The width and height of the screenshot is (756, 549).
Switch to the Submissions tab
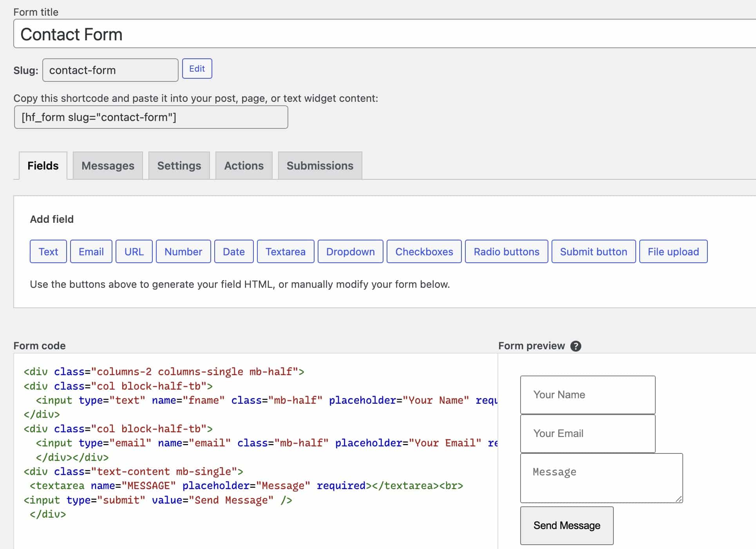320,165
